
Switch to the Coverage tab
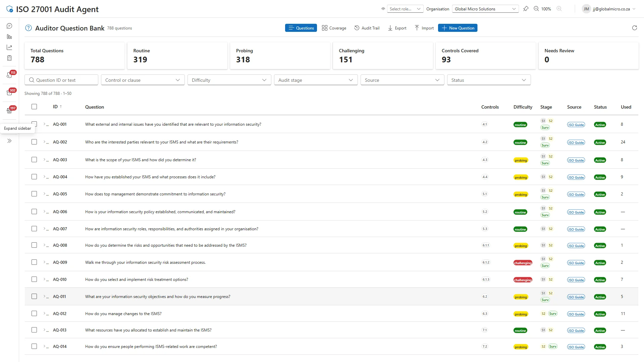click(334, 28)
